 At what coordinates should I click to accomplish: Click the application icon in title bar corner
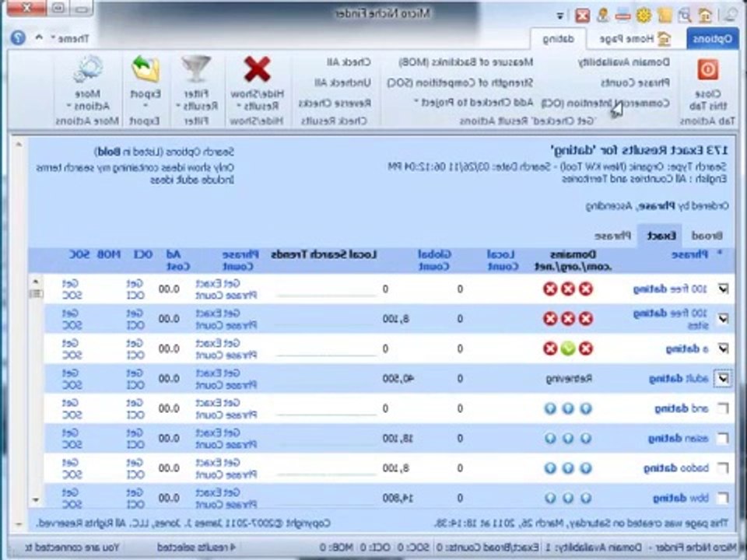coord(730,15)
